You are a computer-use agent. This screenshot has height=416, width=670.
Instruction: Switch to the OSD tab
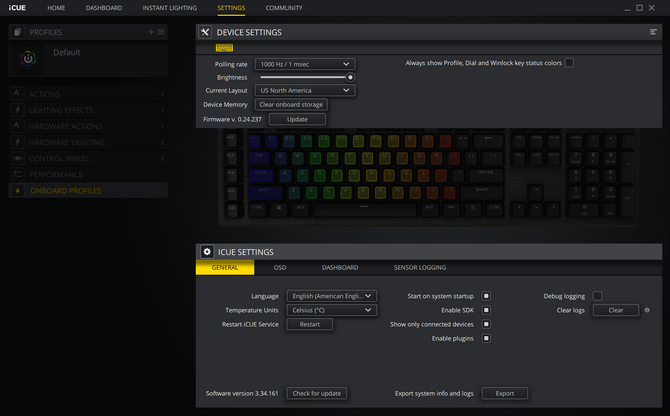(x=280, y=267)
